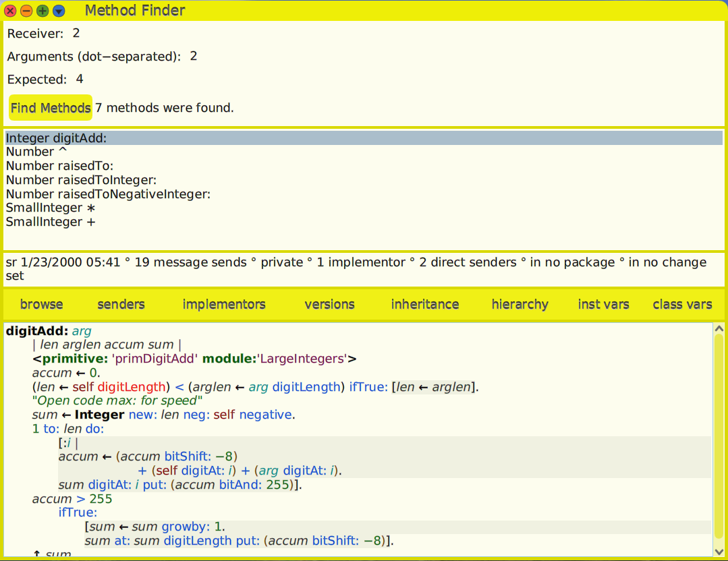Expand the window with the green plus icon
This screenshot has width=728, height=561.
43,11
